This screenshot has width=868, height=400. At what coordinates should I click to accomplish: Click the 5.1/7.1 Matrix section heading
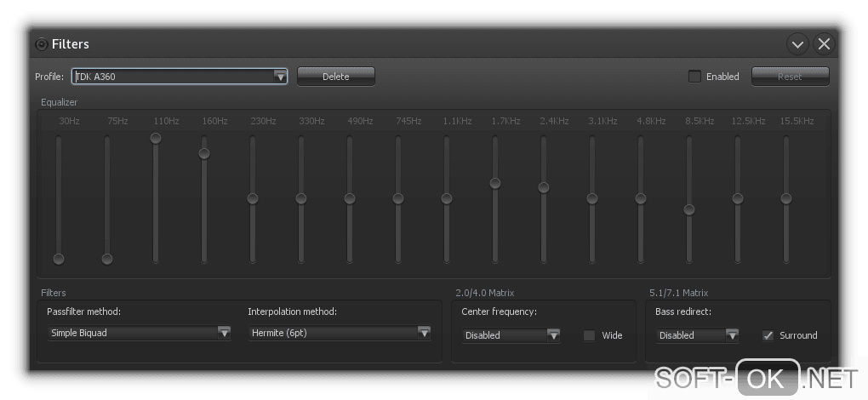(x=679, y=293)
